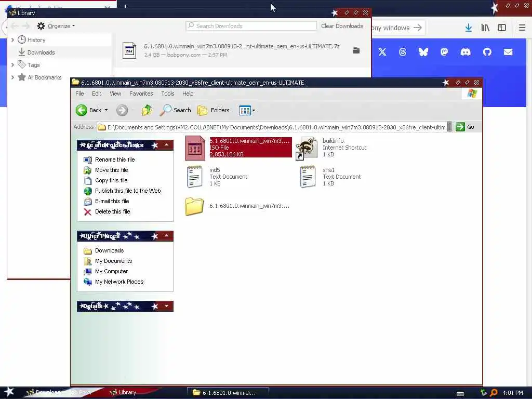
Task: Open Back history dropdown arrow
Action: (106, 110)
